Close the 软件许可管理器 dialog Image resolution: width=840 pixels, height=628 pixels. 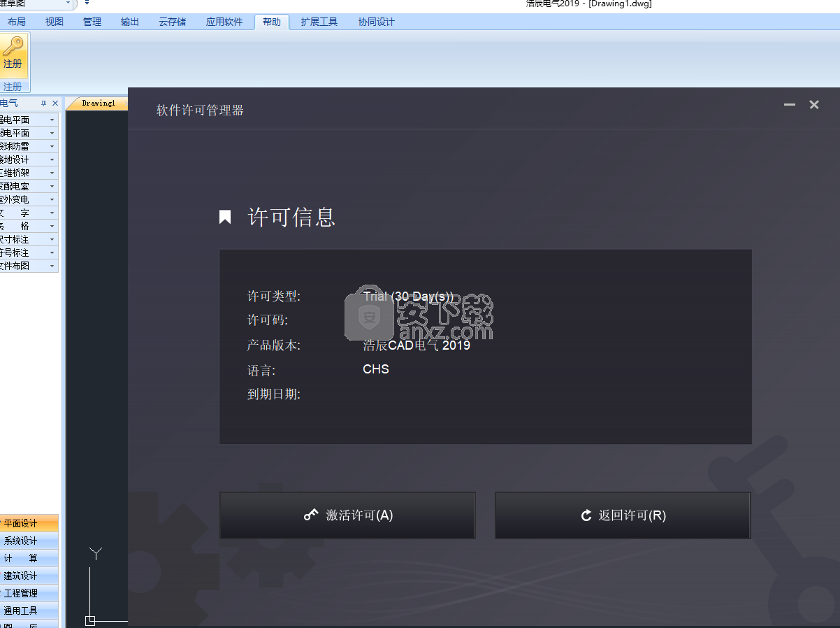814,105
